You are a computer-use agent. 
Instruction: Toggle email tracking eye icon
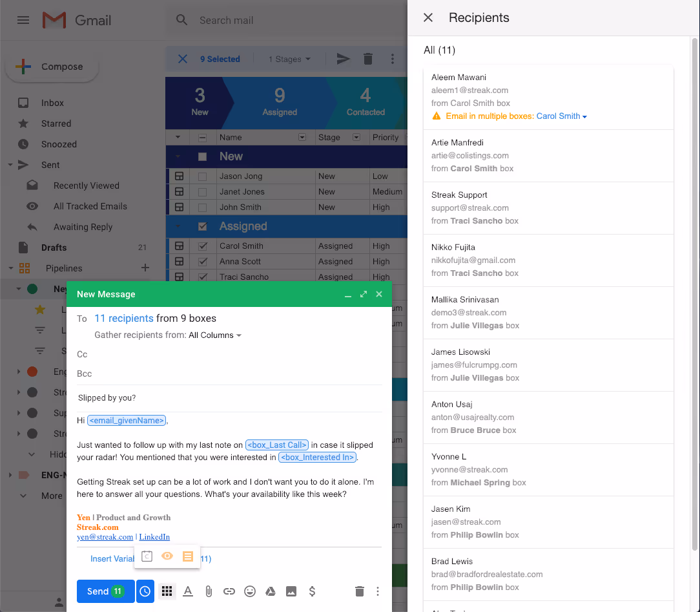(167, 556)
